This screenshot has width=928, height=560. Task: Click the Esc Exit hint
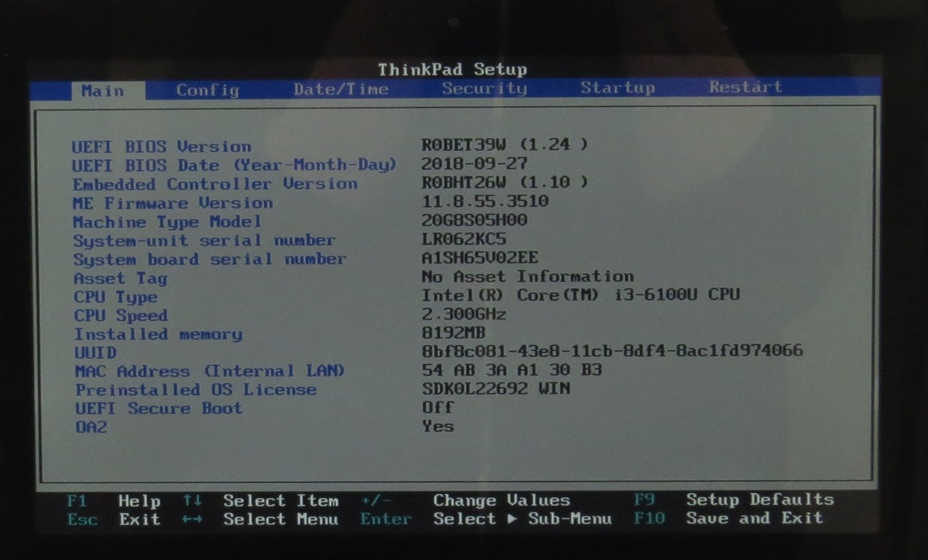pos(114,519)
